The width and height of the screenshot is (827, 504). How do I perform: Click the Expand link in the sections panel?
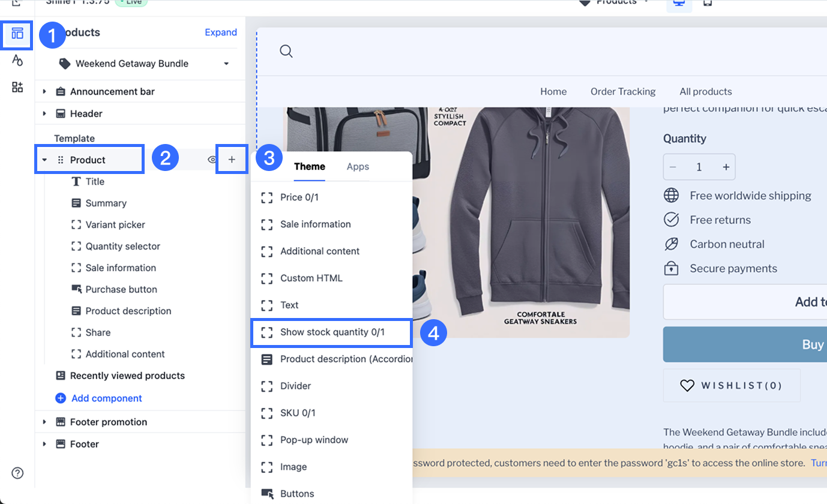coord(221,32)
